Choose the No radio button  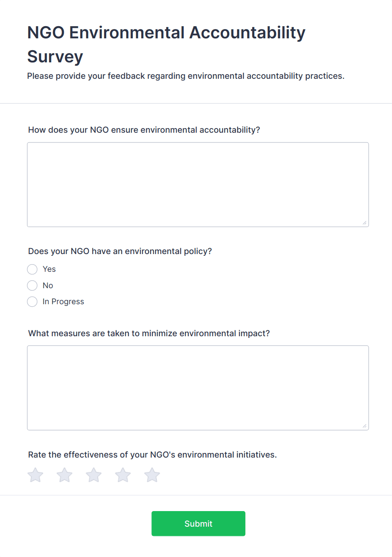click(32, 286)
